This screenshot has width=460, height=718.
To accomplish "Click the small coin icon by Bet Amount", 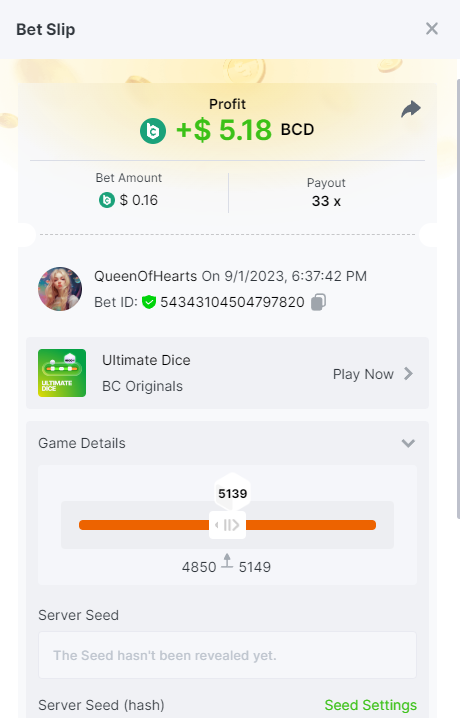I will pyautogui.click(x=107, y=200).
